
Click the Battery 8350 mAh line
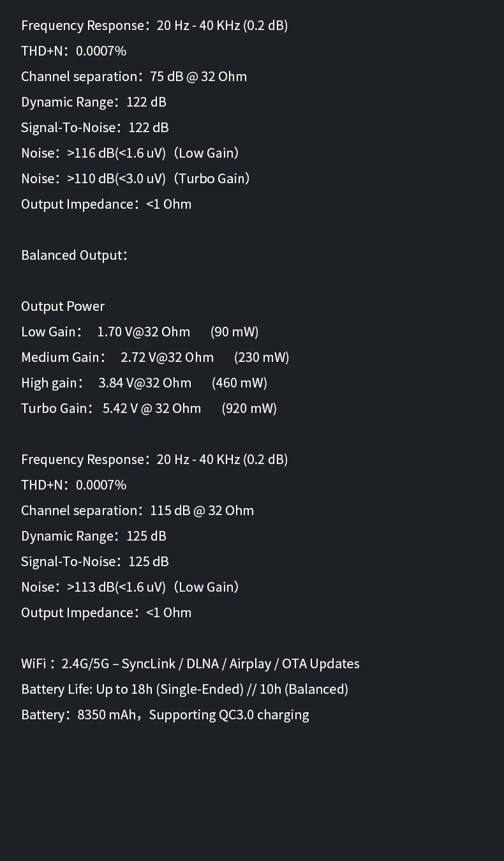tap(165, 715)
